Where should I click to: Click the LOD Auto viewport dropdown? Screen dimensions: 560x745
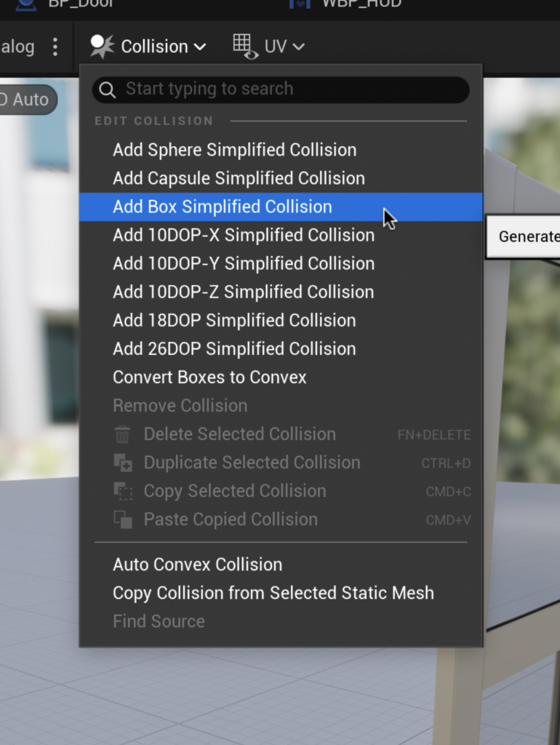[26, 100]
